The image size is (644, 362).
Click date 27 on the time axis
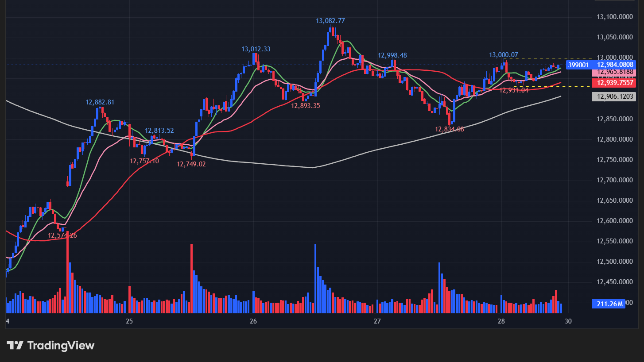click(377, 321)
